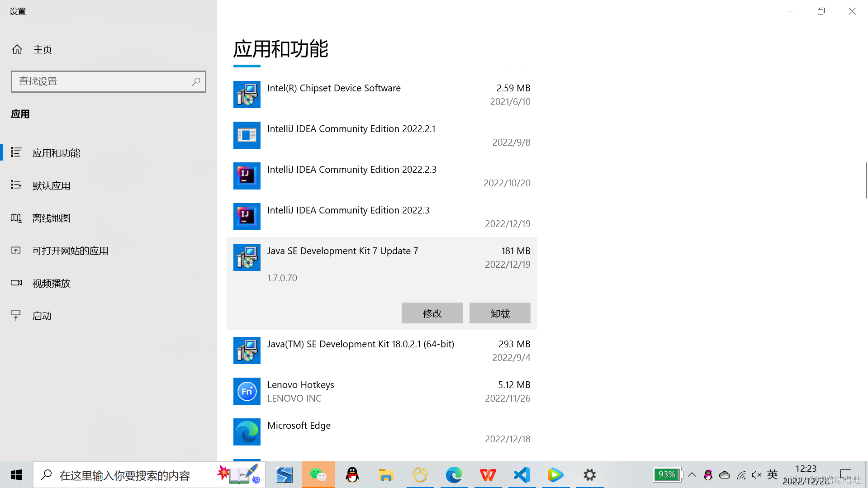The height and width of the screenshot is (488, 868).
Task: Click the version text 1.7.0.70
Action: coord(282,278)
